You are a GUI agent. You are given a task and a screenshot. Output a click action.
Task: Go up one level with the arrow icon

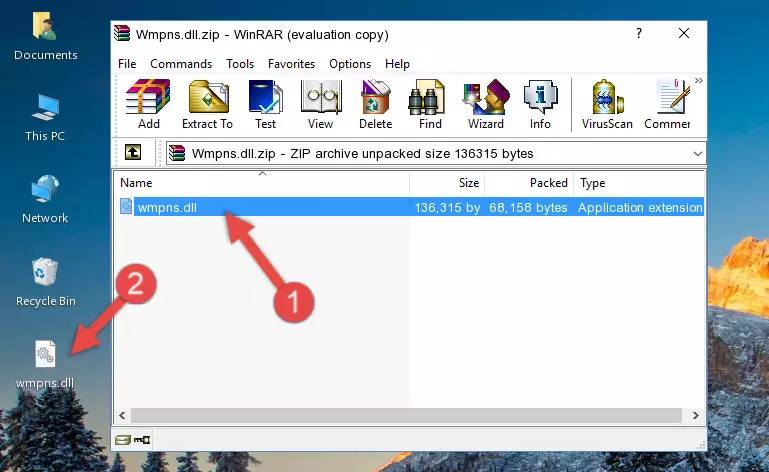point(133,153)
